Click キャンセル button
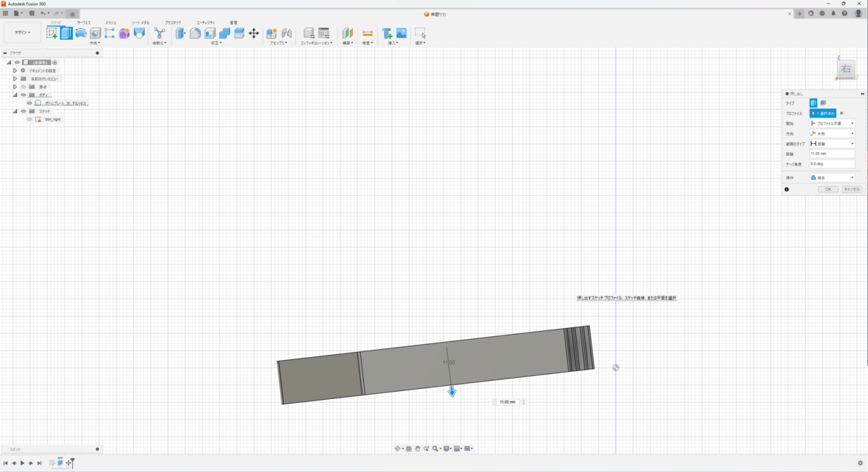The image size is (868, 472). coord(852,189)
